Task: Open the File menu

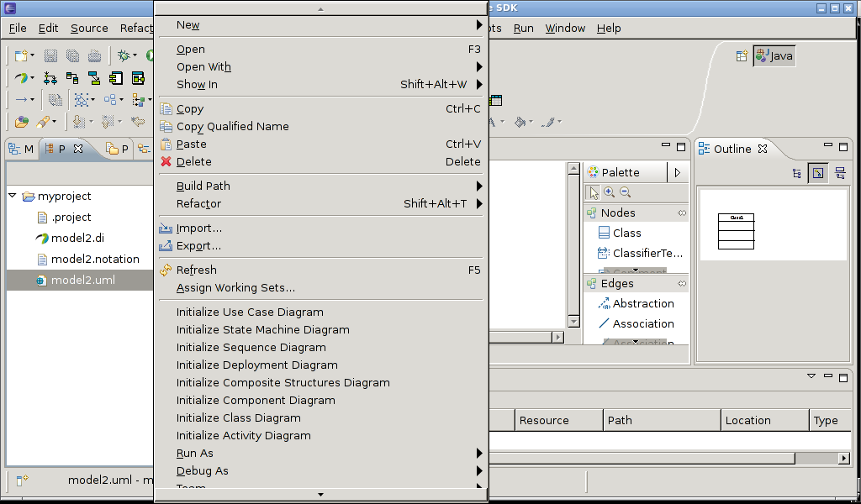Action: coord(18,28)
